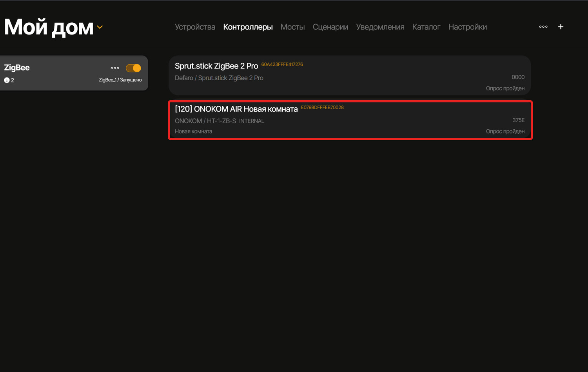Select the Контроллеры tab
This screenshot has height=372, width=588.
(x=248, y=27)
